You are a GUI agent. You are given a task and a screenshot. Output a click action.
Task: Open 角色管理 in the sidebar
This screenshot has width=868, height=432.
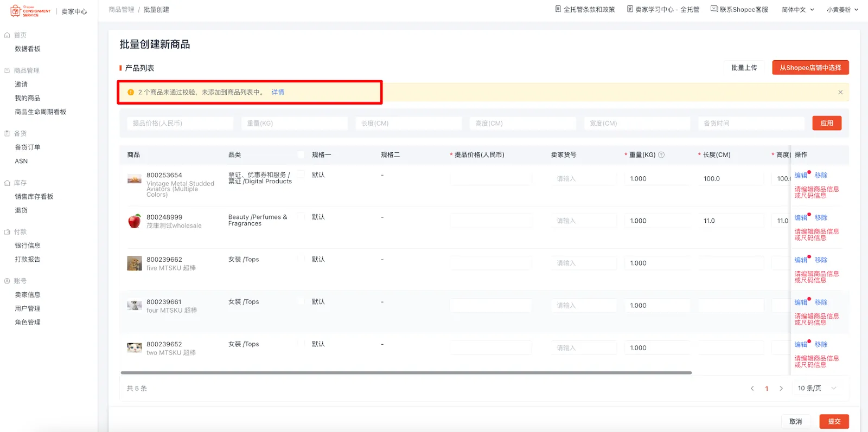click(x=28, y=323)
